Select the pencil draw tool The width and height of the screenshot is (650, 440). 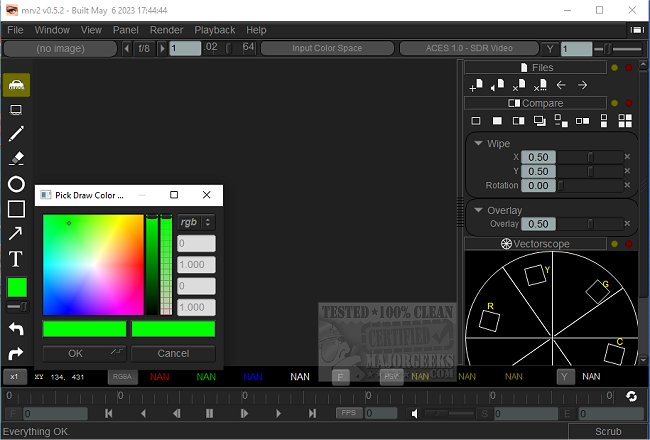[16, 134]
